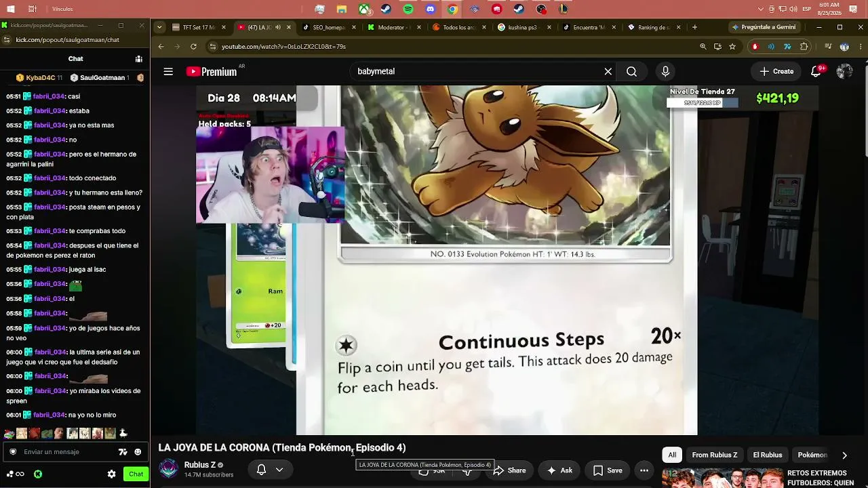Viewport: 868px width, 488px height.
Task: Switch to the SEO_homepage TikTok tab
Action: 328,28
